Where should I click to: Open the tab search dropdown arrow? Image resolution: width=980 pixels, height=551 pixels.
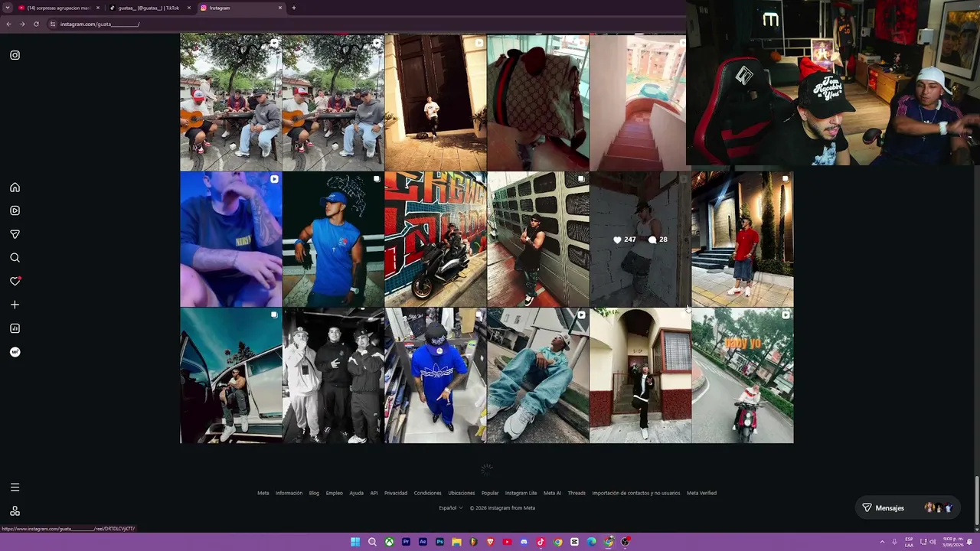(x=8, y=8)
